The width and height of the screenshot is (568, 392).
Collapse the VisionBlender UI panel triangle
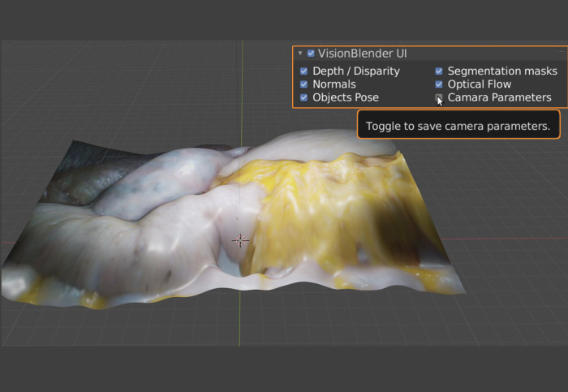click(300, 54)
